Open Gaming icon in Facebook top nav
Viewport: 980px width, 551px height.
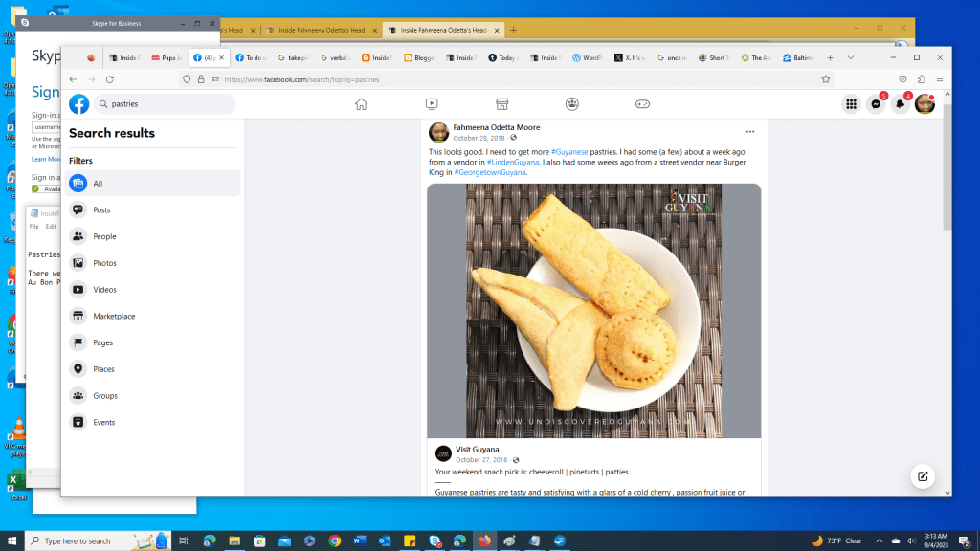(642, 102)
